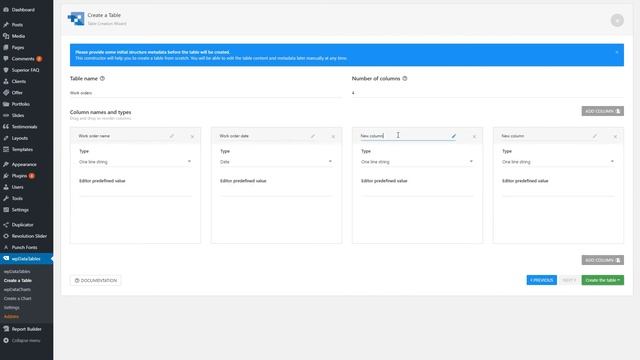Remove the third New column card
The image size is (640, 360).
click(x=474, y=136)
